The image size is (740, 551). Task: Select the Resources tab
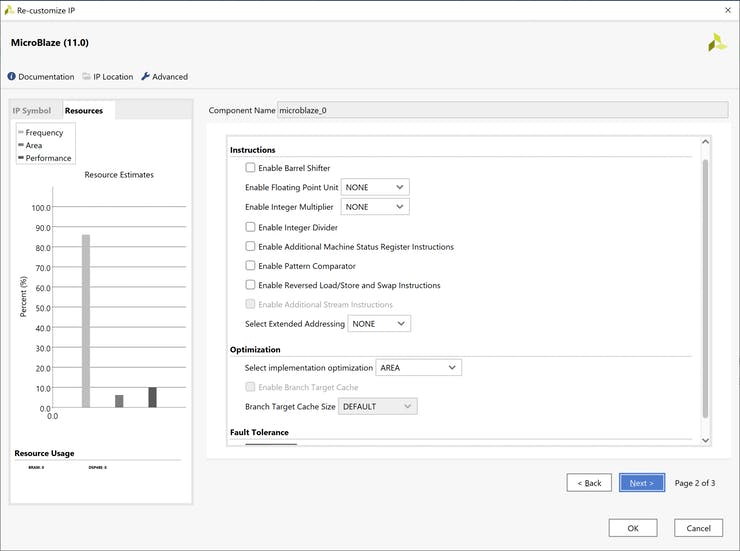tap(84, 110)
